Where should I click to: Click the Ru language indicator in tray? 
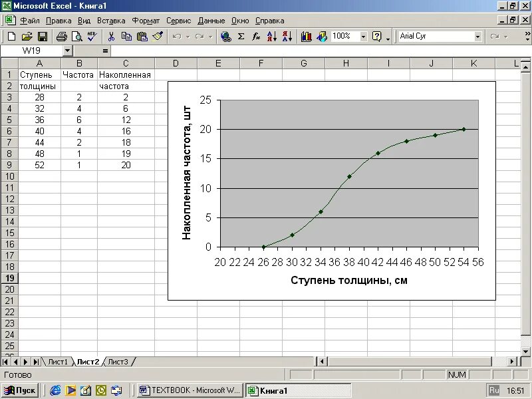pyautogui.click(x=494, y=390)
